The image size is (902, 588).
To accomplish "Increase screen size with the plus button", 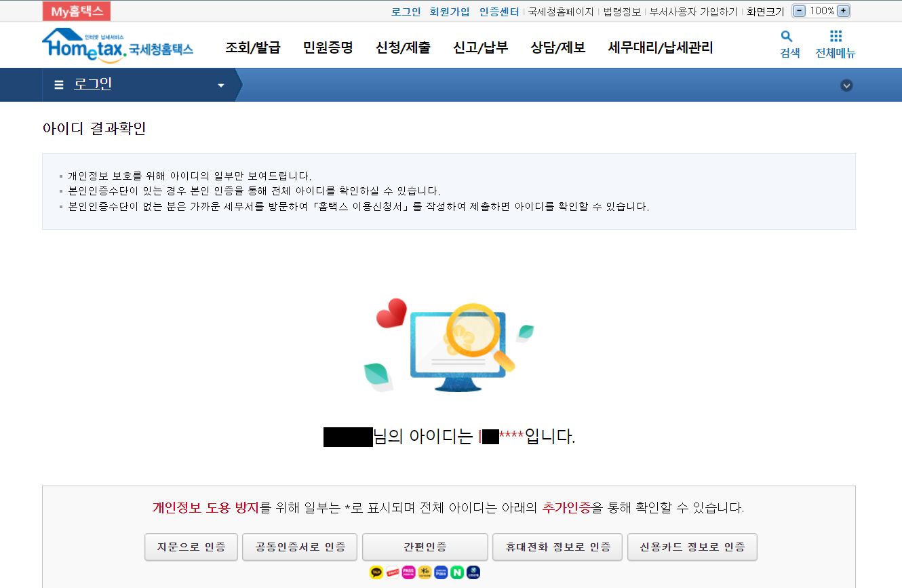I will tap(843, 11).
